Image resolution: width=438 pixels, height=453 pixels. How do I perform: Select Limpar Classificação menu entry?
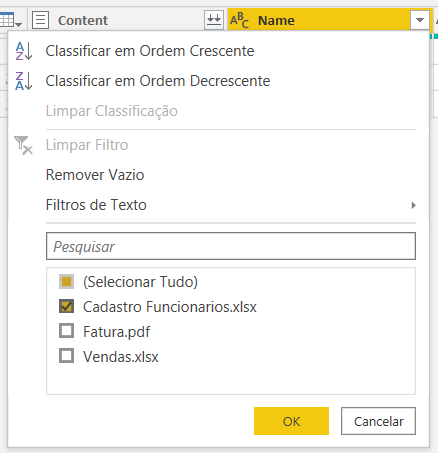[112, 111]
